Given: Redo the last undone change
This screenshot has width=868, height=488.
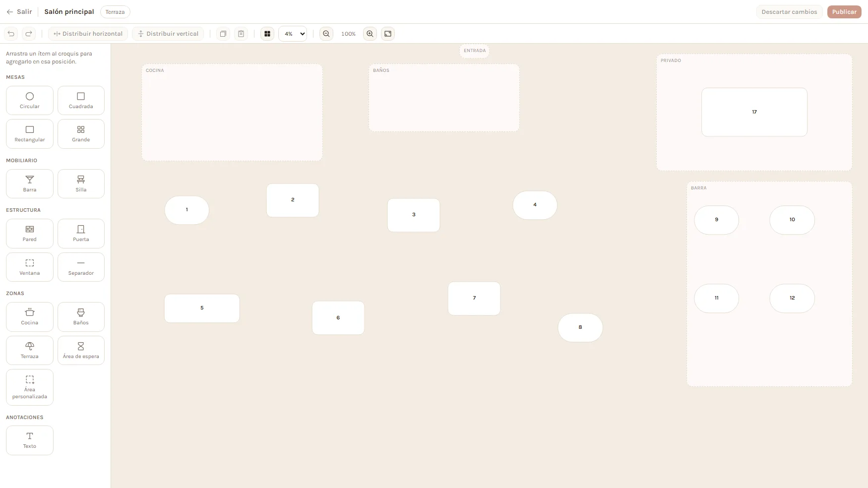Looking at the screenshot, I should (29, 34).
